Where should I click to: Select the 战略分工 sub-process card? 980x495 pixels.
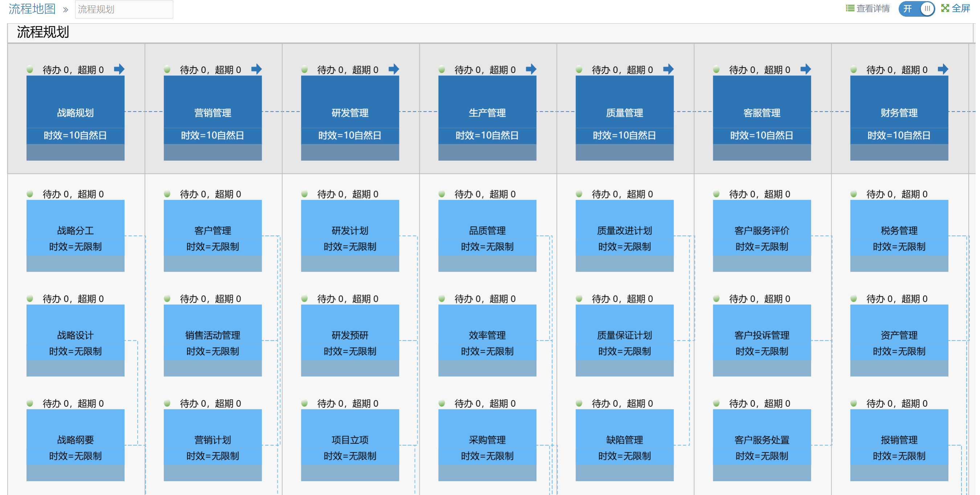coord(75,236)
